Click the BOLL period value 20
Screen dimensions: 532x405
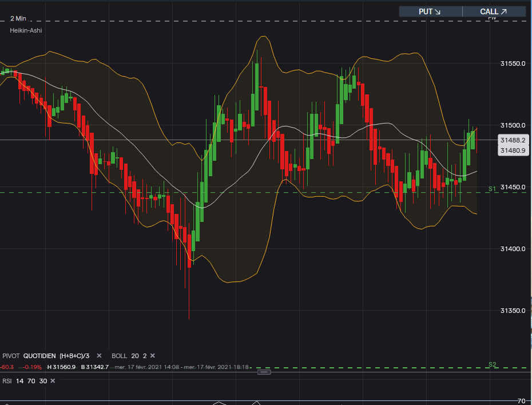pyautogui.click(x=135, y=356)
